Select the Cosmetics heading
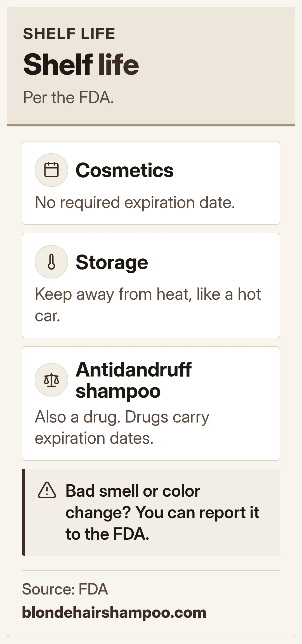Screen dimensions: 302x644 (124, 170)
